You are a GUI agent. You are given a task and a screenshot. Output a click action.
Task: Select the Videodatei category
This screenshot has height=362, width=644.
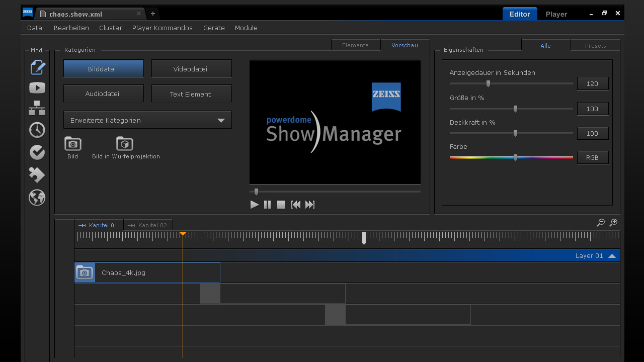tap(192, 69)
